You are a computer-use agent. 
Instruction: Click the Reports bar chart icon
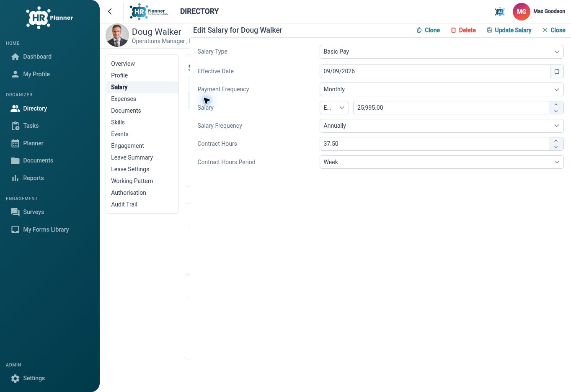16,178
